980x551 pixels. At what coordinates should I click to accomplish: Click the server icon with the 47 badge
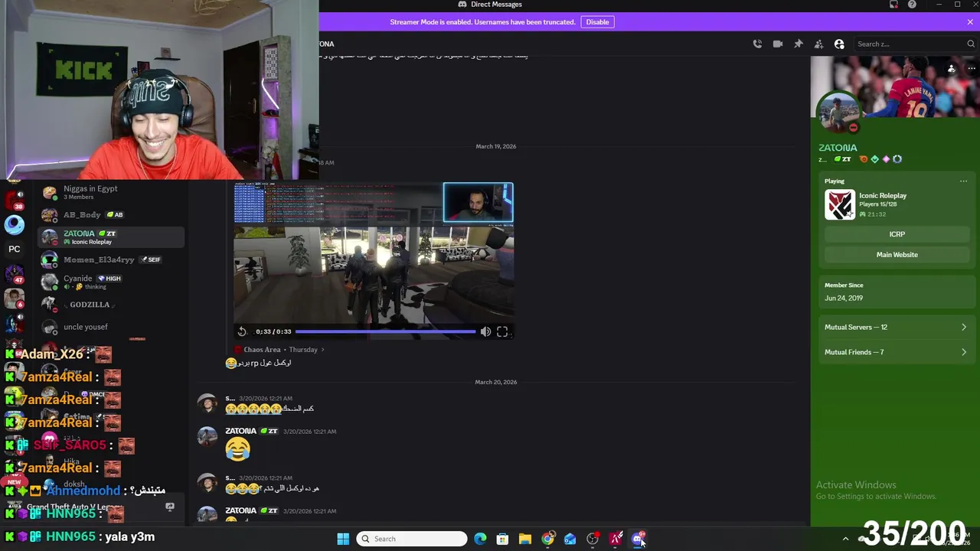13,274
